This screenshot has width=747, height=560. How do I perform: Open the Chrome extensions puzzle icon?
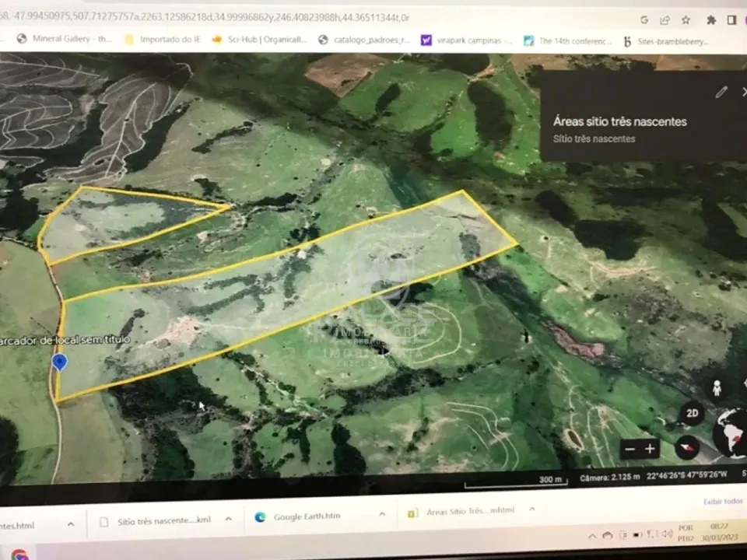(x=711, y=20)
